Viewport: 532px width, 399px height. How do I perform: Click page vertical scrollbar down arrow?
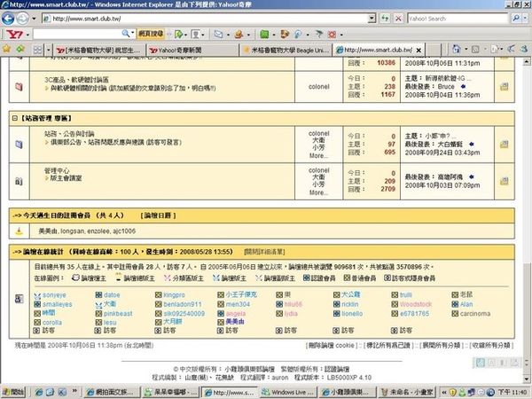[x=526, y=379]
